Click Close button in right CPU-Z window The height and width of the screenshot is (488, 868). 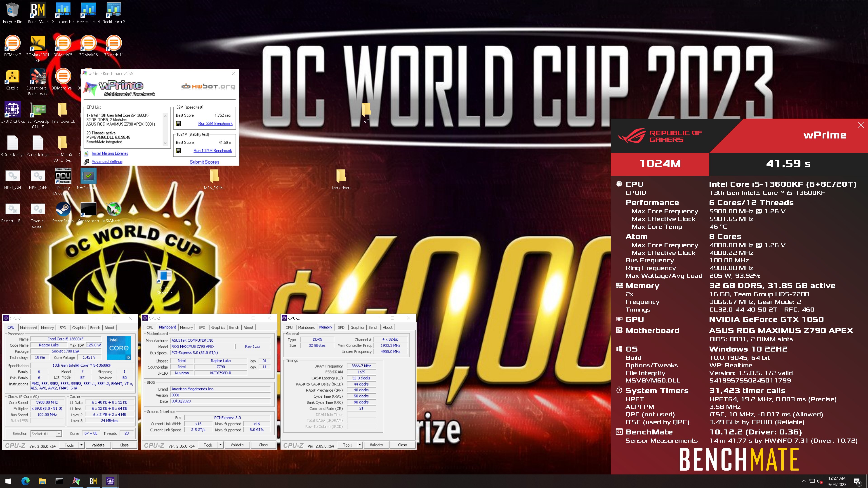(402, 445)
